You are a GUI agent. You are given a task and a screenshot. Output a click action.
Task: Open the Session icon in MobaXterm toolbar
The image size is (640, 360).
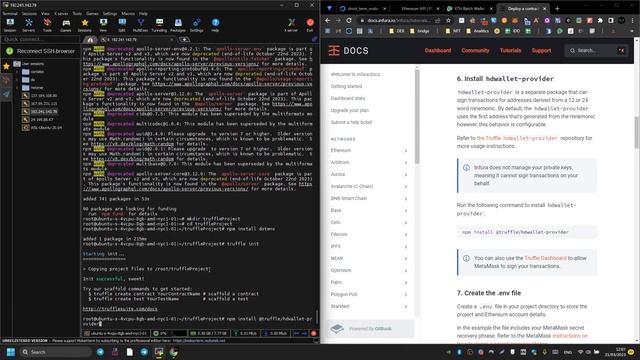click(x=10, y=25)
